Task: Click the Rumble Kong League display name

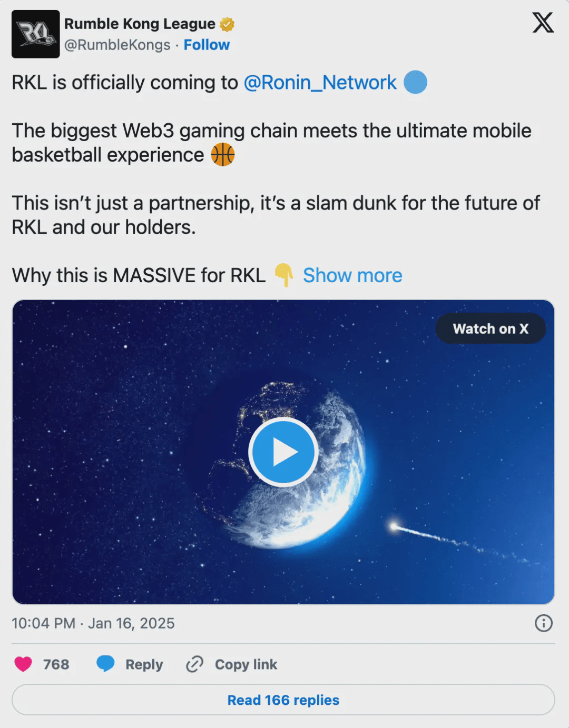Action: pyautogui.click(x=140, y=24)
